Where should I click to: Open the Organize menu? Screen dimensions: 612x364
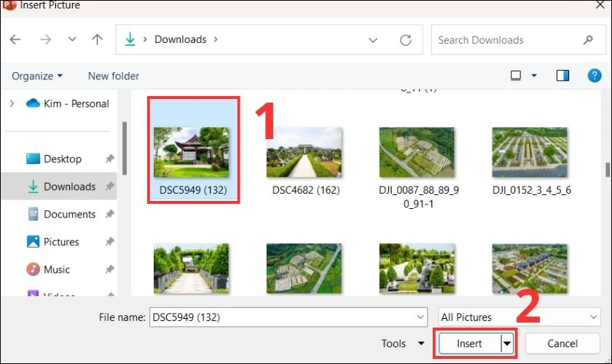[x=37, y=76]
